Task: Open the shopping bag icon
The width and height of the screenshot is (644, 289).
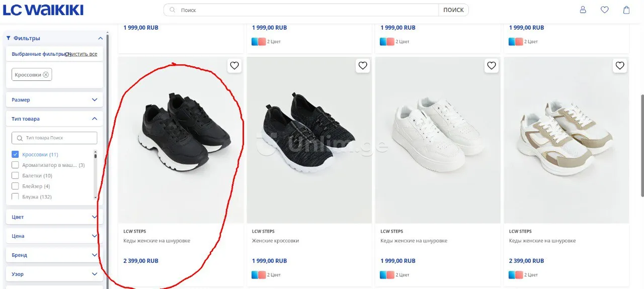Action: coord(626,10)
